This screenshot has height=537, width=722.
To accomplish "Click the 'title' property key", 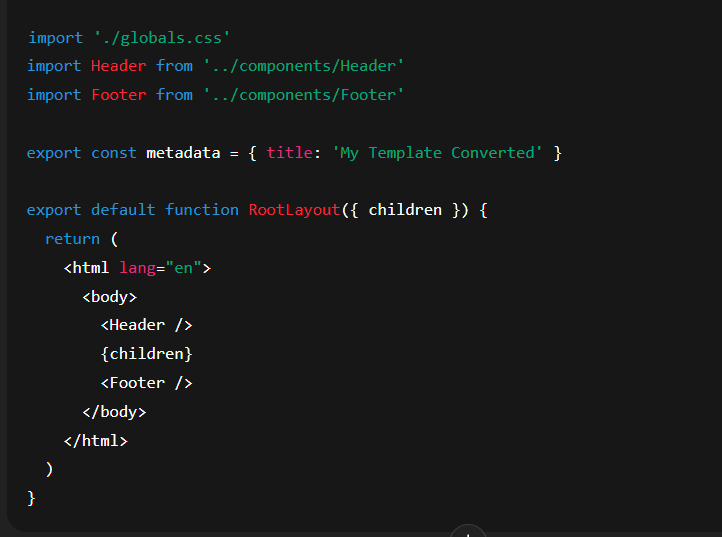I will (290, 153).
